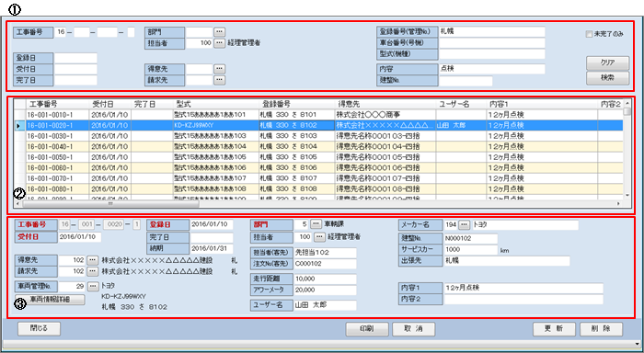Select row 16-001-0050-1 in list
Image resolution: width=644 pixels, height=353 pixels.
coord(318,157)
